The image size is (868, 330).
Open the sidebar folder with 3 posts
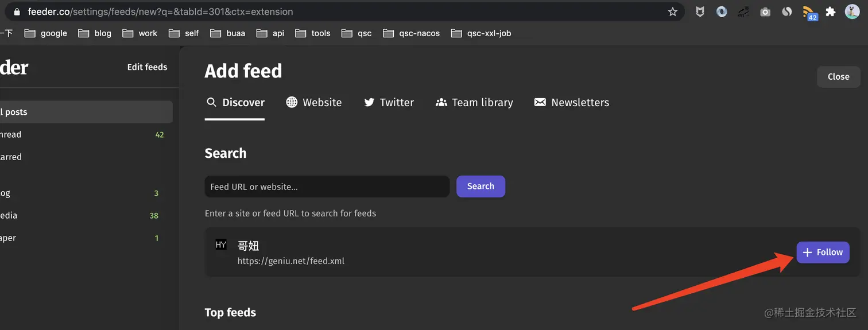click(x=85, y=193)
